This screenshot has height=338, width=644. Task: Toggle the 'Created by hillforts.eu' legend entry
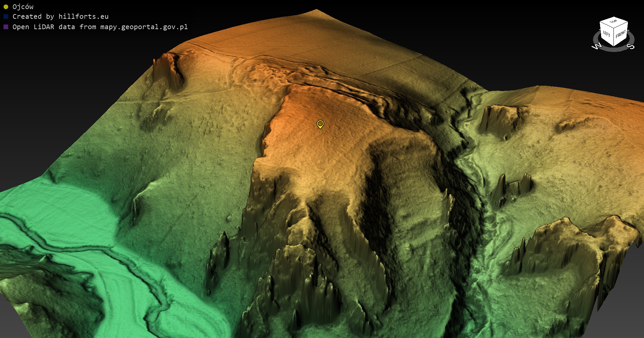click(60, 16)
